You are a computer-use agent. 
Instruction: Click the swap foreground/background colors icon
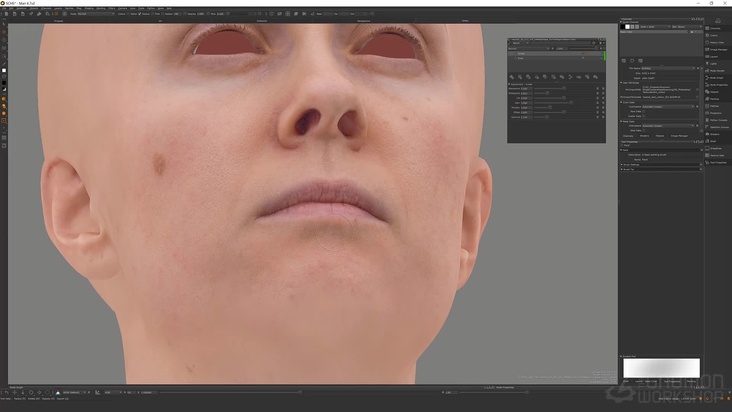pos(4,77)
